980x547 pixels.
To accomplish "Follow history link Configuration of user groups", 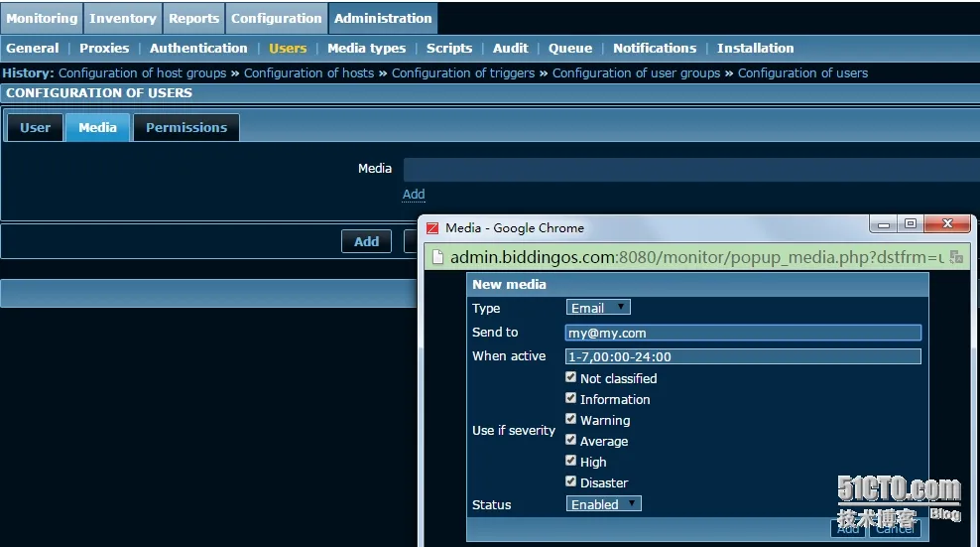I will 636,73.
